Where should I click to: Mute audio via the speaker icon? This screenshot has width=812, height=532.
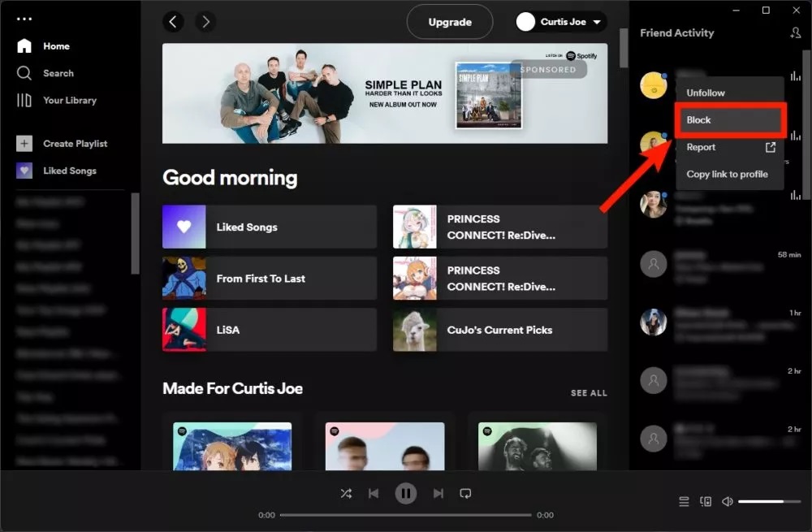click(x=728, y=501)
